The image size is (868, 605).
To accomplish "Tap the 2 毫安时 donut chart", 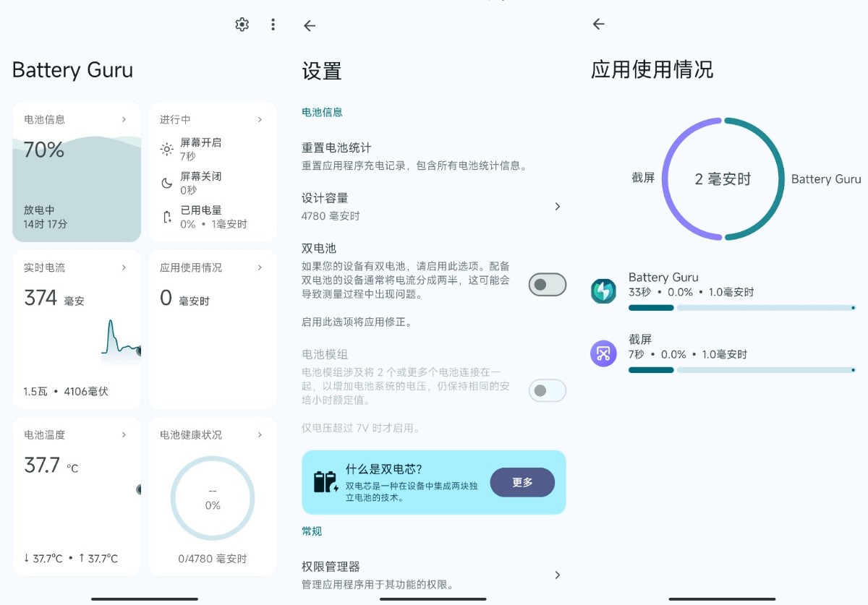I will pos(723,179).
